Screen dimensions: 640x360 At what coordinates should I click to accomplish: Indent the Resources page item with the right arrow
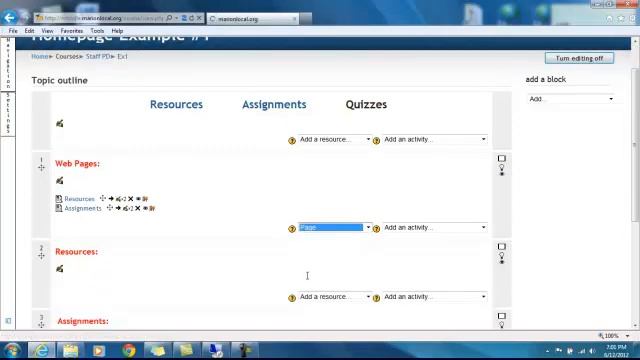pyautogui.click(x=111, y=199)
